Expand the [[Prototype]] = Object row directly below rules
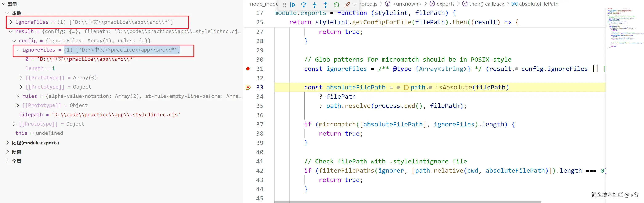This screenshot has height=203, width=644. [x=17, y=105]
